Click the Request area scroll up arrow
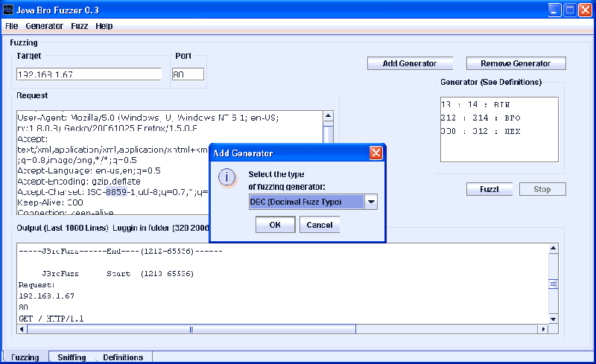 (x=328, y=115)
